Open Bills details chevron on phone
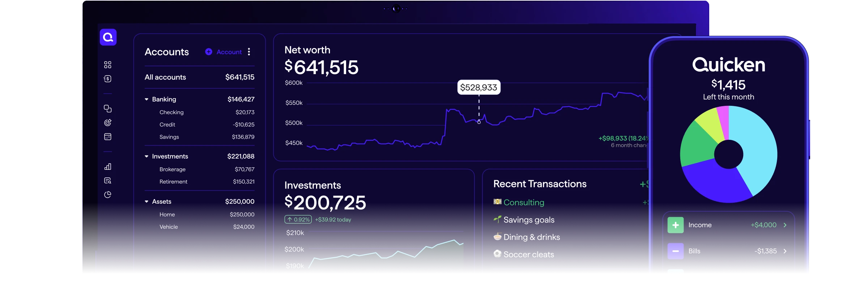 point(785,251)
